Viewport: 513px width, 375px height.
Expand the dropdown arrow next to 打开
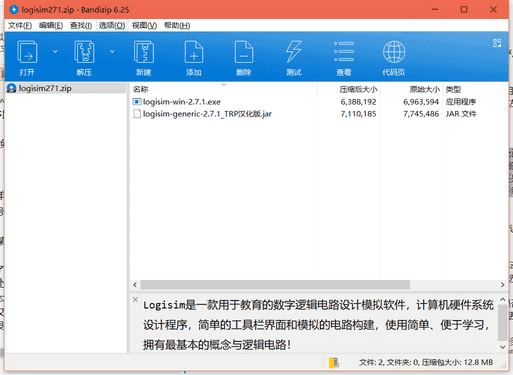point(55,51)
